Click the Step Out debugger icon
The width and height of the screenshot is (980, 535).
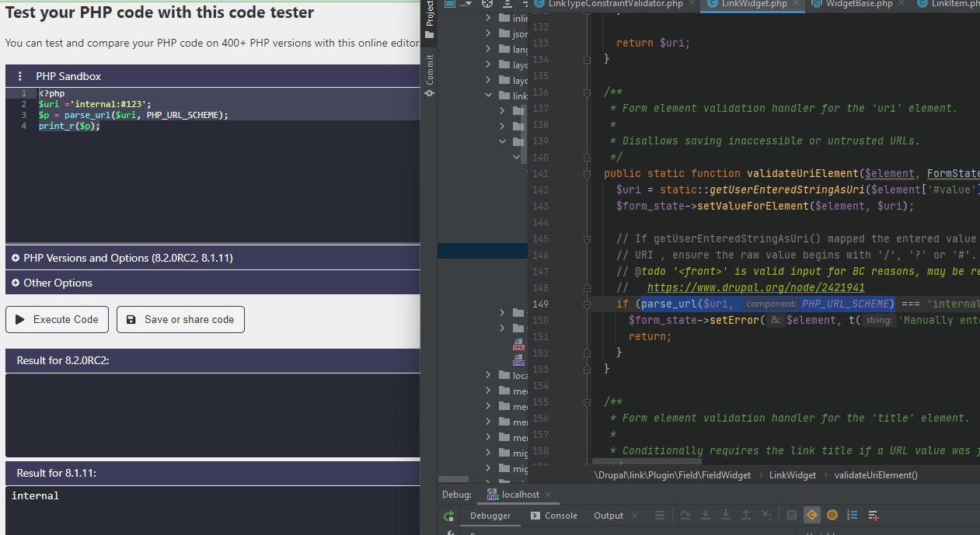745,515
